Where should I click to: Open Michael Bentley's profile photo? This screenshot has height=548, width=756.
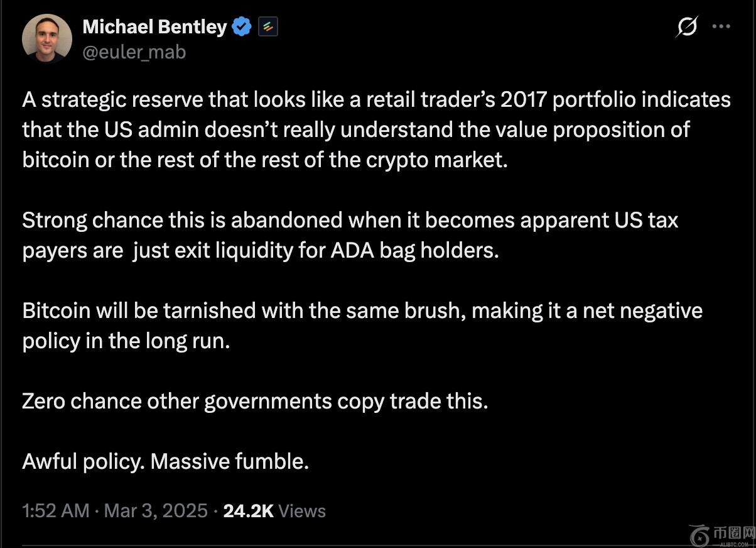pos(46,38)
